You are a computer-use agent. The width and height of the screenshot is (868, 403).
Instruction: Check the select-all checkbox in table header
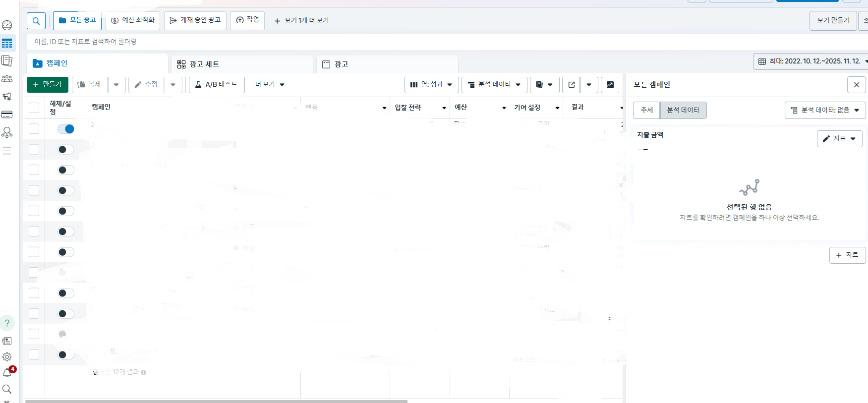[34, 108]
